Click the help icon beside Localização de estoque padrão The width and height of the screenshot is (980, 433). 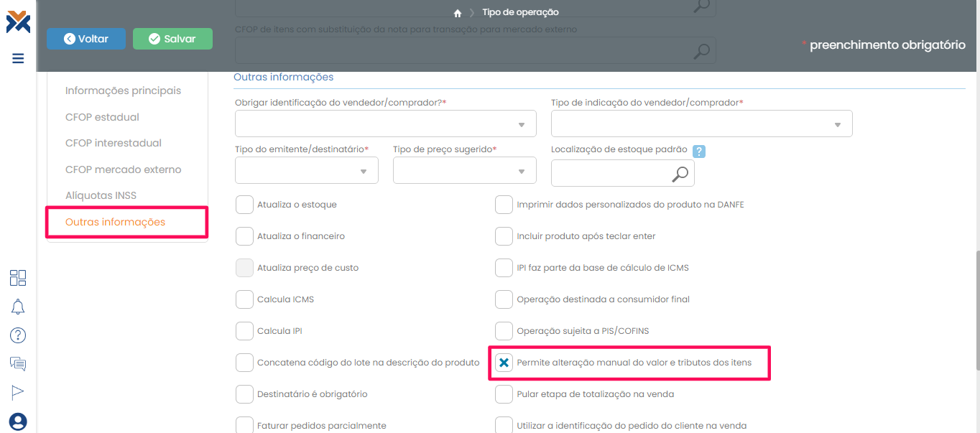(698, 151)
